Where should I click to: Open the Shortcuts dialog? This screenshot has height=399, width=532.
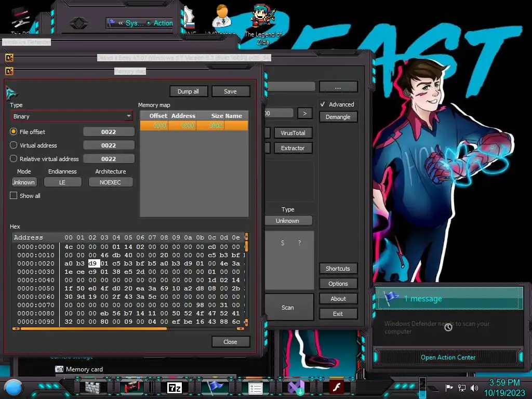pos(338,269)
